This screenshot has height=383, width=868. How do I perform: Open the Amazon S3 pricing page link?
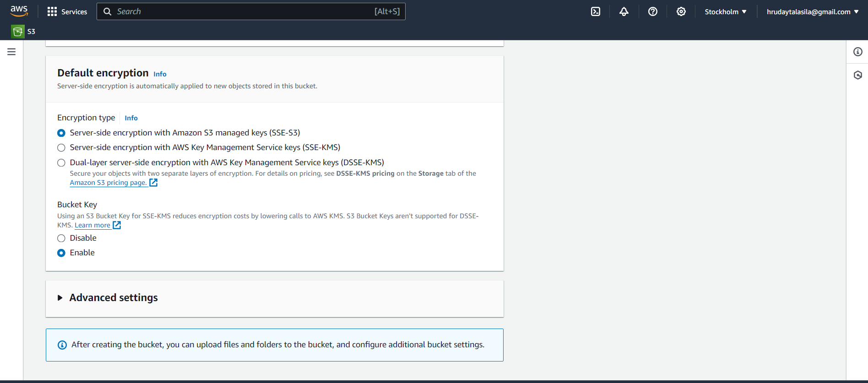pyautogui.click(x=108, y=183)
